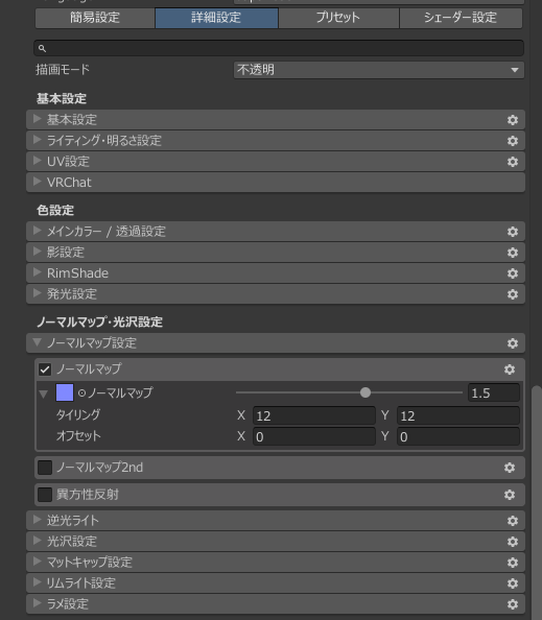The image size is (542, 620).
Task: Open gear menu for 基本設定 section
Action: (512, 120)
